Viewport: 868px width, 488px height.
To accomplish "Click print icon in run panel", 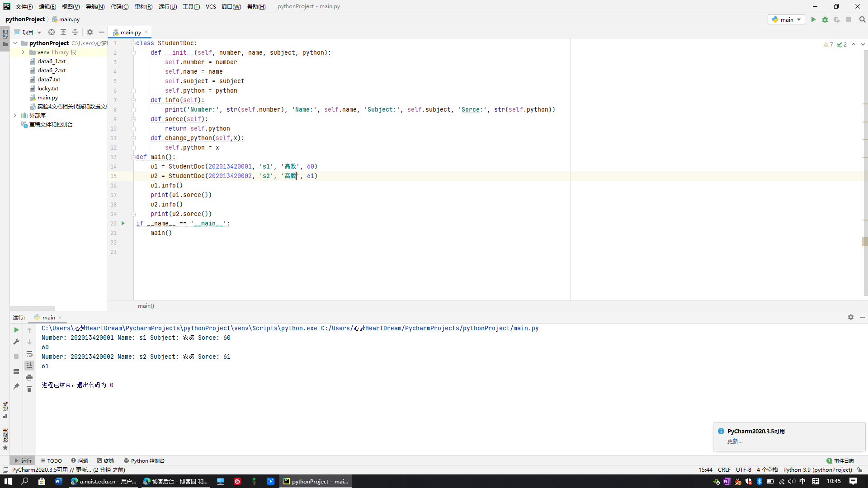I will coord(29,377).
